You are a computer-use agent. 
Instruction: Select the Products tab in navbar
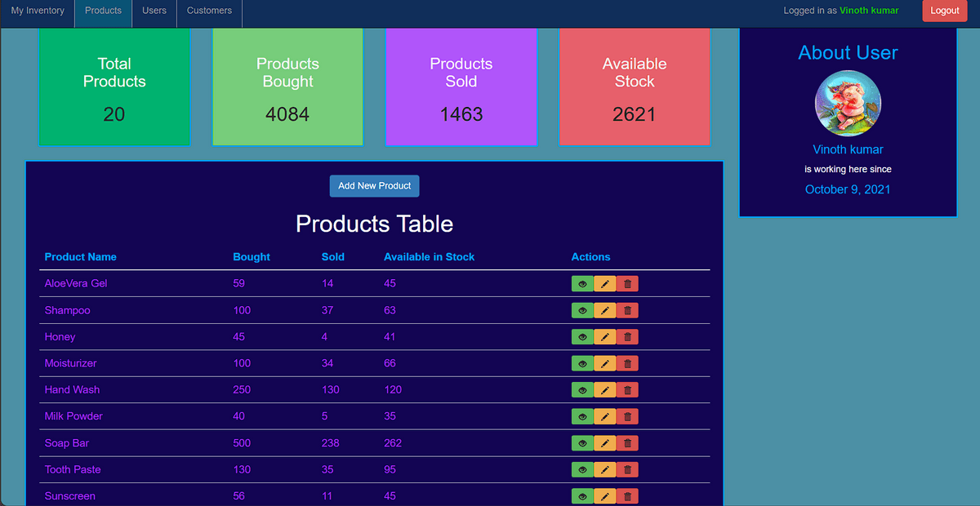[x=103, y=11]
